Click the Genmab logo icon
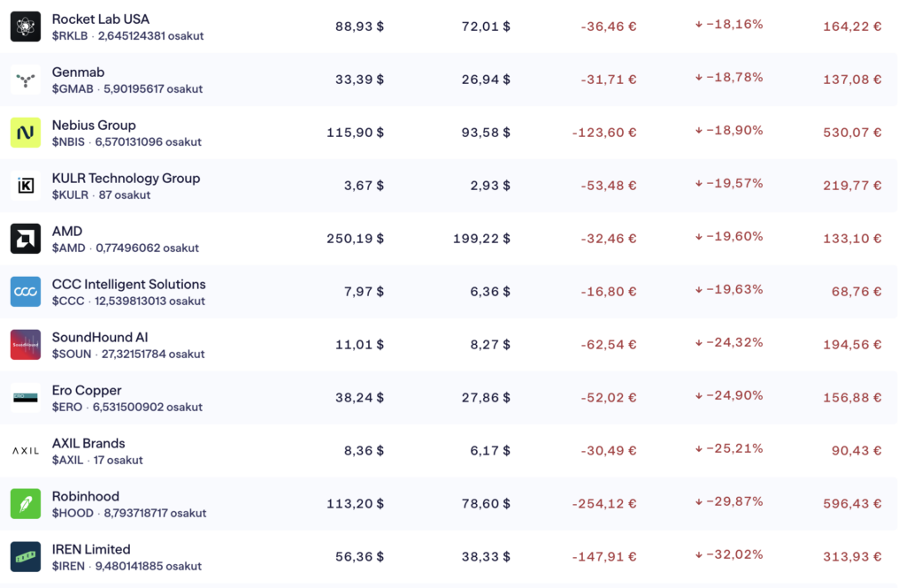Screen dimensions: 906x588 click(x=26, y=80)
